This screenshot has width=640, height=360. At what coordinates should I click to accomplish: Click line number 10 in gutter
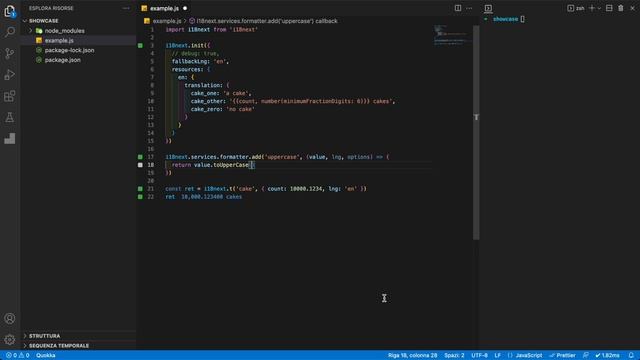pyautogui.click(x=151, y=101)
